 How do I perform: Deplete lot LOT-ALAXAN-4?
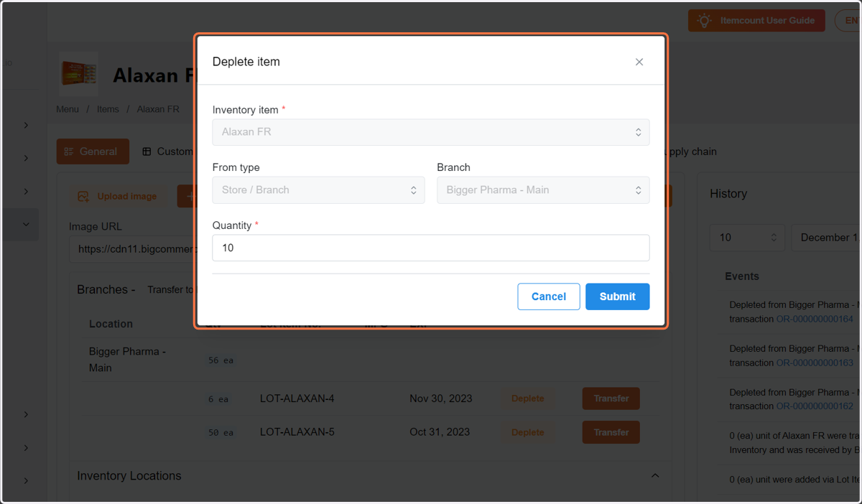[x=527, y=398]
